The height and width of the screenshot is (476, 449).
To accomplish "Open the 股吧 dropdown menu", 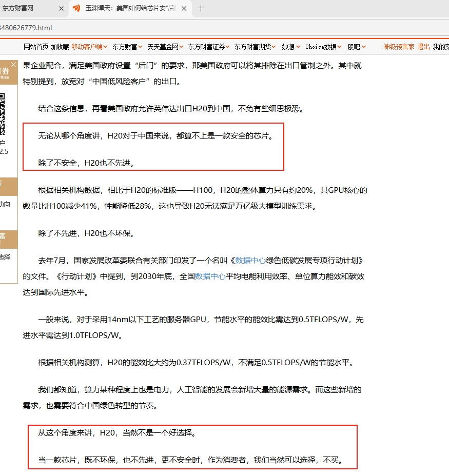I will click(357, 47).
